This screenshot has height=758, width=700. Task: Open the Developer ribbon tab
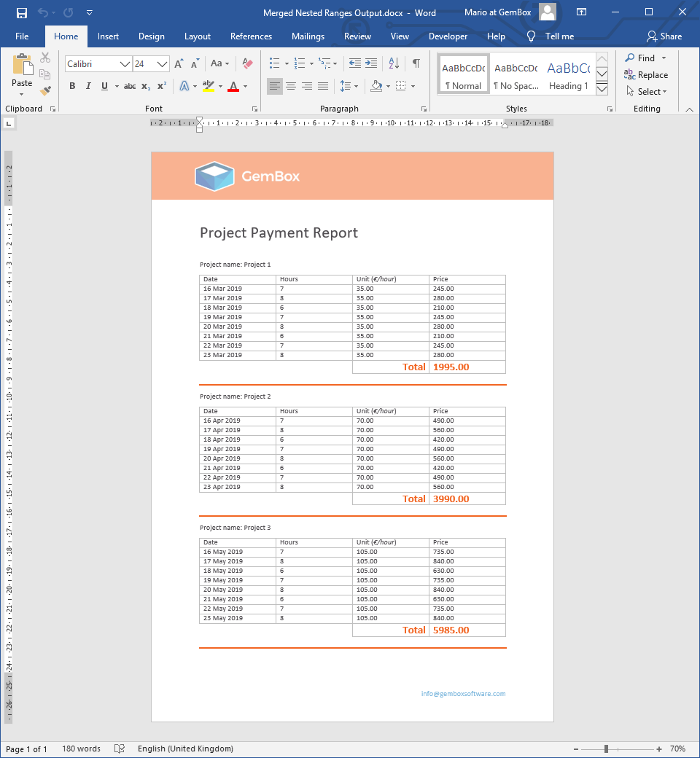tap(448, 36)
